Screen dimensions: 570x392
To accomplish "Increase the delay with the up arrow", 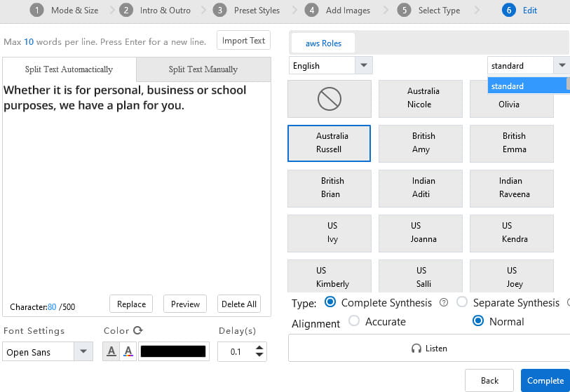I will click(260, 348).
